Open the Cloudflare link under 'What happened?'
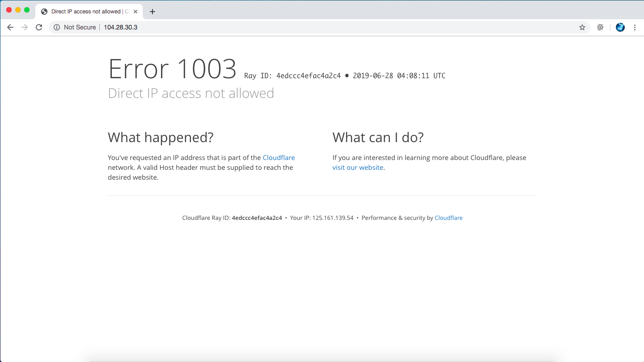This screenshot has height=362, width=644. pyautogui.click(x=279, y=158)
